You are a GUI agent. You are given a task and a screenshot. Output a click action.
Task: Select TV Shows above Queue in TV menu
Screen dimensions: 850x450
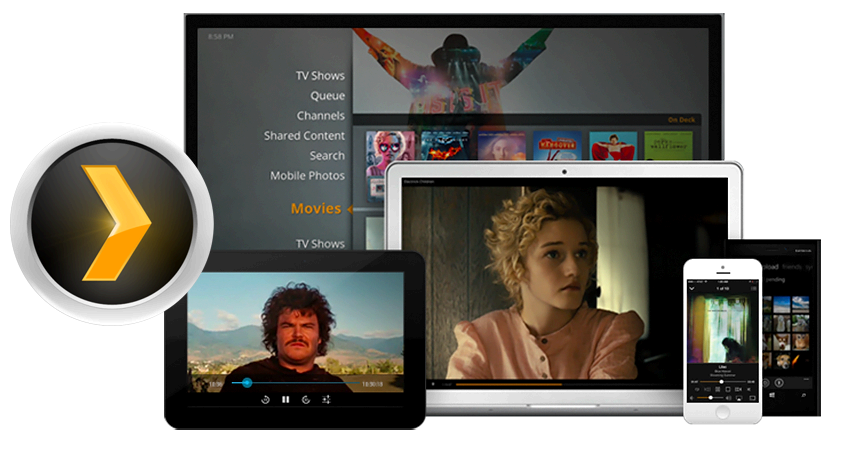[320, 76]
